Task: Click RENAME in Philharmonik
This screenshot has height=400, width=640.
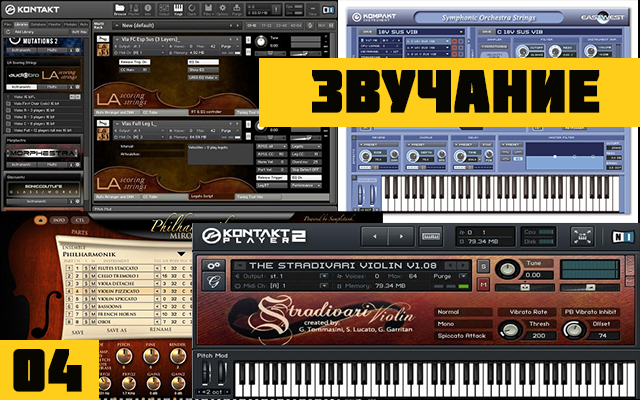Action: 160,329
